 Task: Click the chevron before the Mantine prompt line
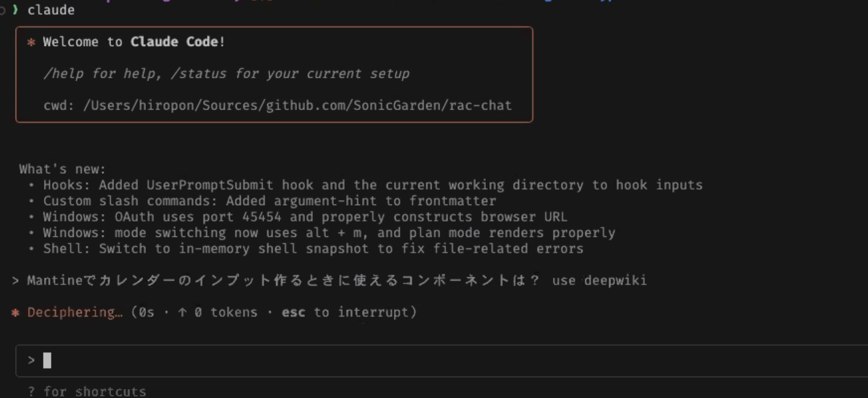(x=16, y=280)
